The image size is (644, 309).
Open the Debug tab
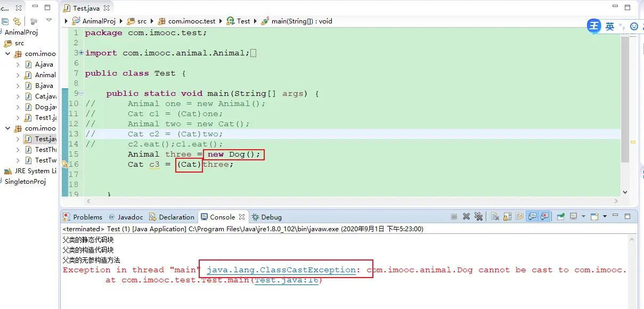(x=266, y=217)
